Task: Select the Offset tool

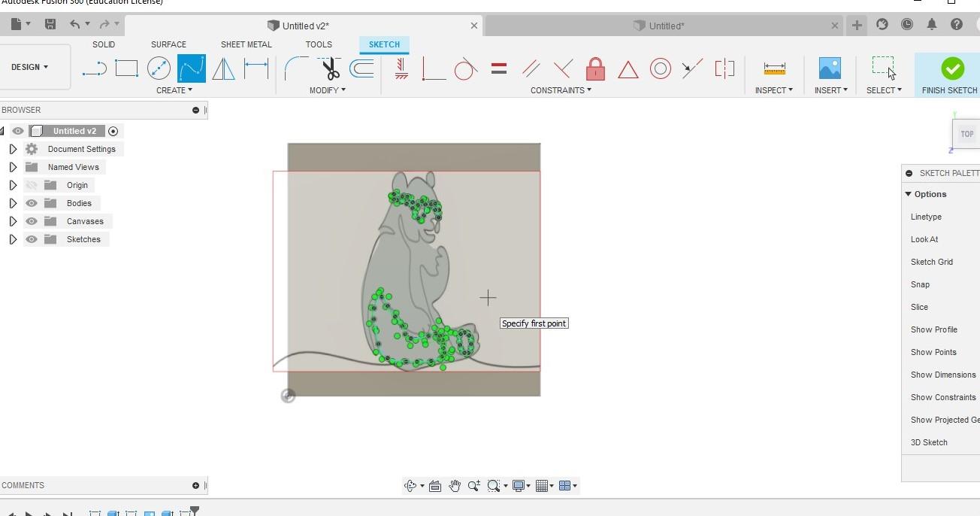Action: pyautogui.click(x=362, y=69)
